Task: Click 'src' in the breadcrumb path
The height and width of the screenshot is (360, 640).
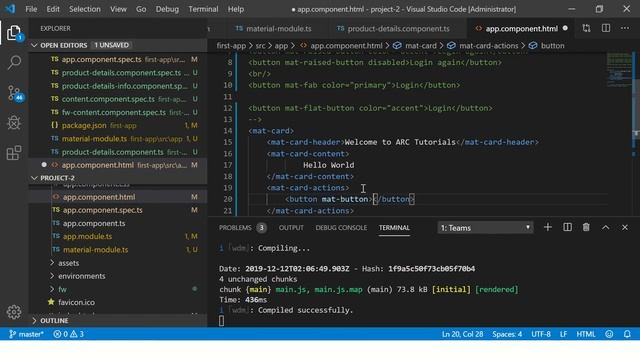Action: 260,46
